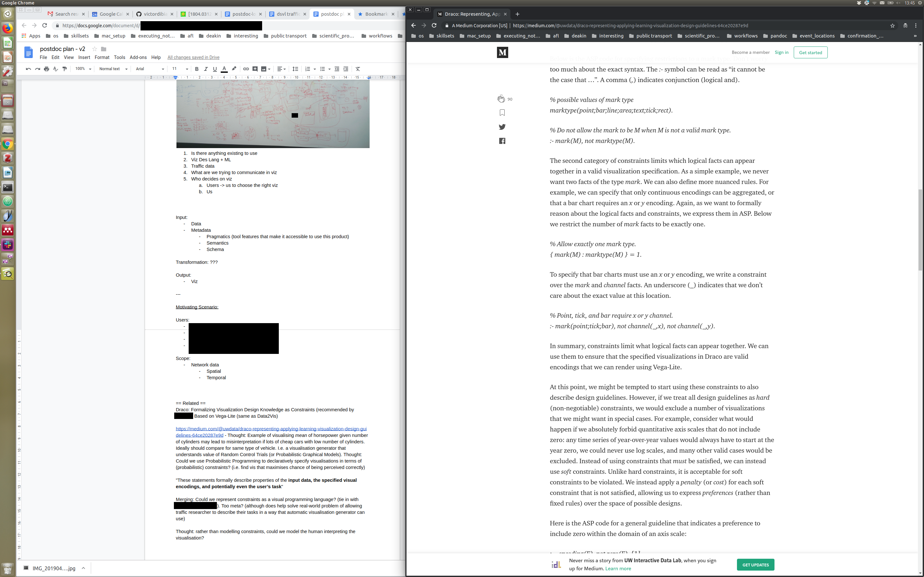
Task: Open the Arial font dropdown
Action: click(150, 69)
